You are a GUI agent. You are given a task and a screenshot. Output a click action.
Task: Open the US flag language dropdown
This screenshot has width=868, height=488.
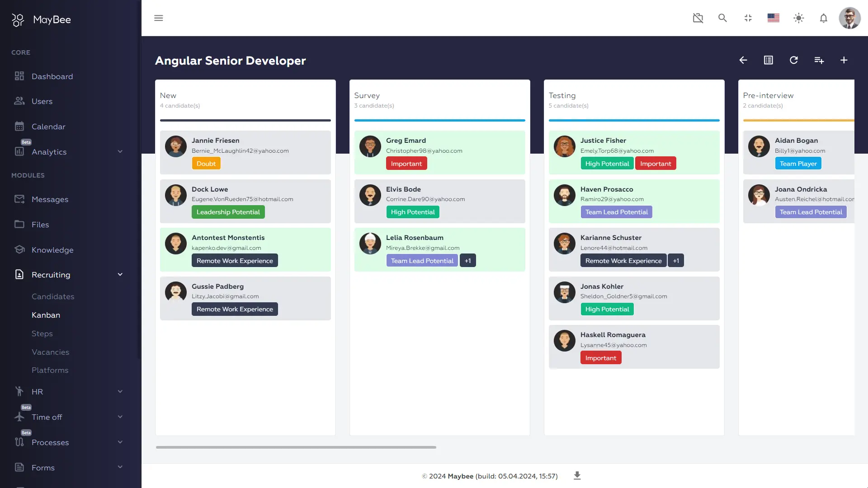point(773,18)
